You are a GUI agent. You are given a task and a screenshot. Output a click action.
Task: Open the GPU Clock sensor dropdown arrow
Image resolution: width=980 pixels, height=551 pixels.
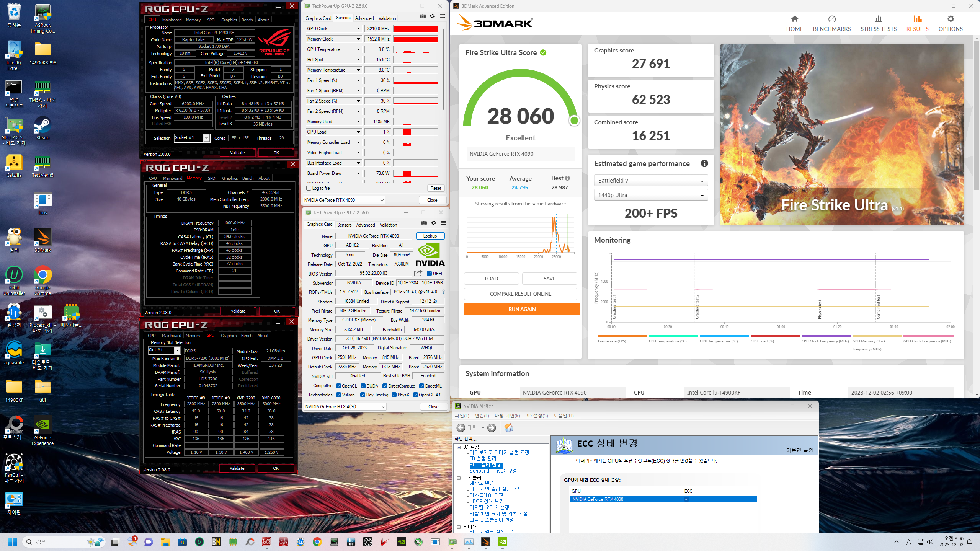(358, 29)
